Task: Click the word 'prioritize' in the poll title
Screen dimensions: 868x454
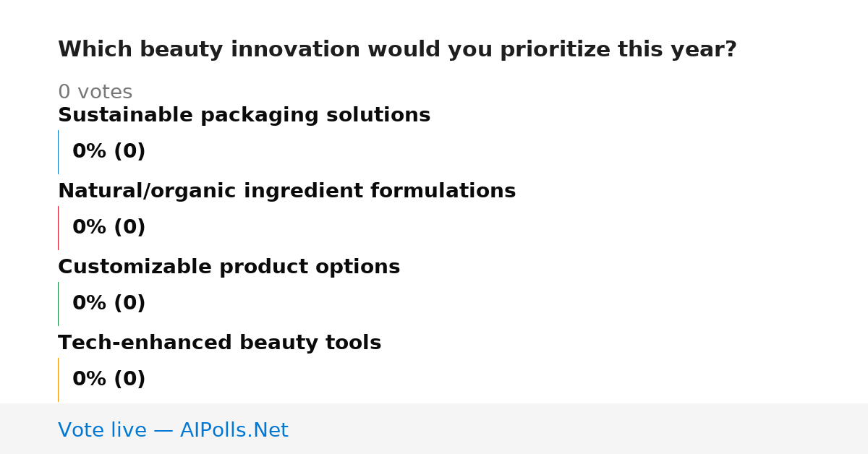Action: click(554, 50)
